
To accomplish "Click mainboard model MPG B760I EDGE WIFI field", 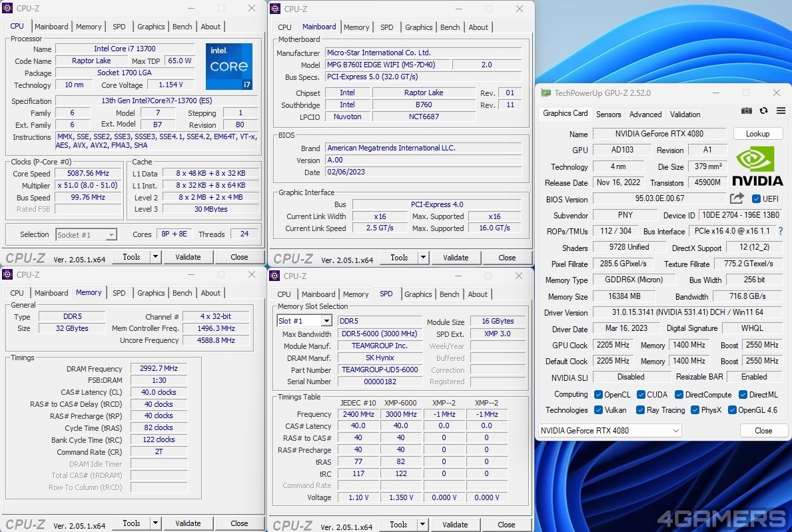I will pyautogui.click(x=388, y=65).
